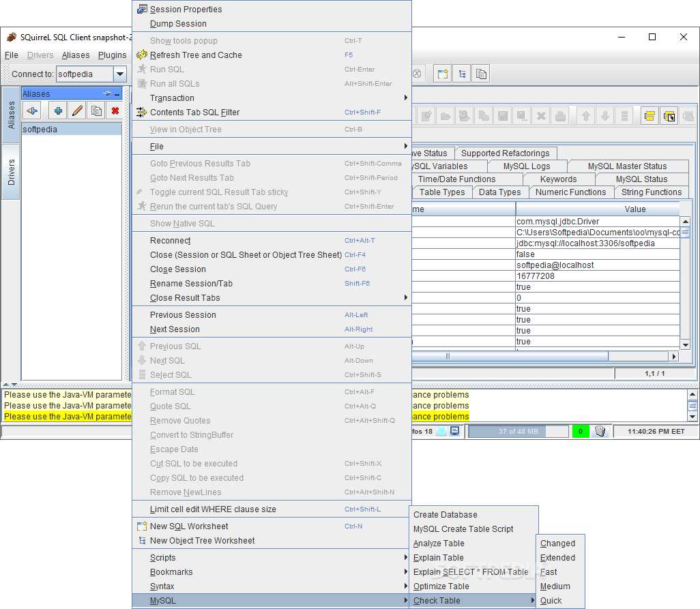The image size is (700, 609).
Task: Choose New SQL Worksheet menu item
Action: pyautogui.click(x=272, y=526)
